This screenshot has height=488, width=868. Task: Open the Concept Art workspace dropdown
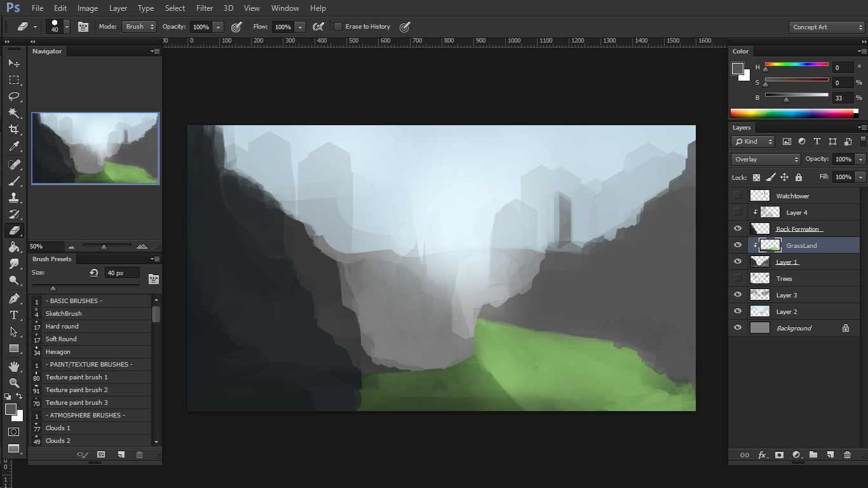pyautogui.click(x=827, y=27)
